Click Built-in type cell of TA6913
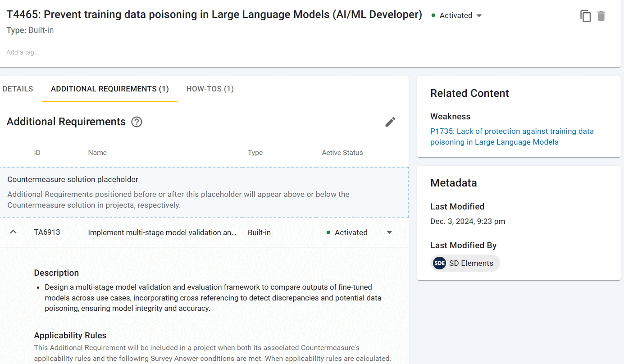This screenshot has width=624, height=364. tap(259, 232)
